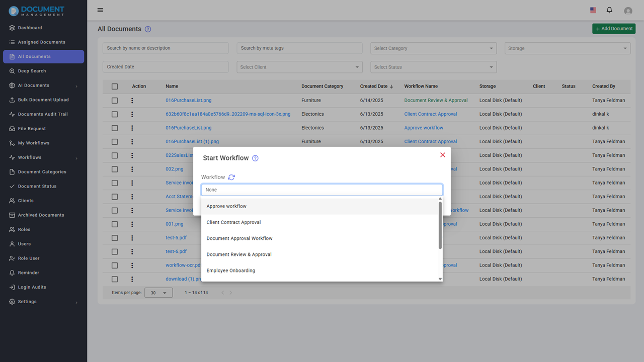Click the Login Audits sidebar icon
Image resolution: width=644 pixels, height=362 pixels.
pos(12,287)
